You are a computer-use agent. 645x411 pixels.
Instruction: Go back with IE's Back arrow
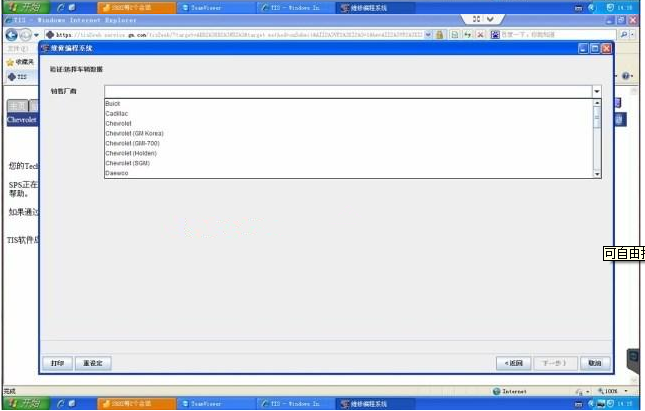[12, 35]
